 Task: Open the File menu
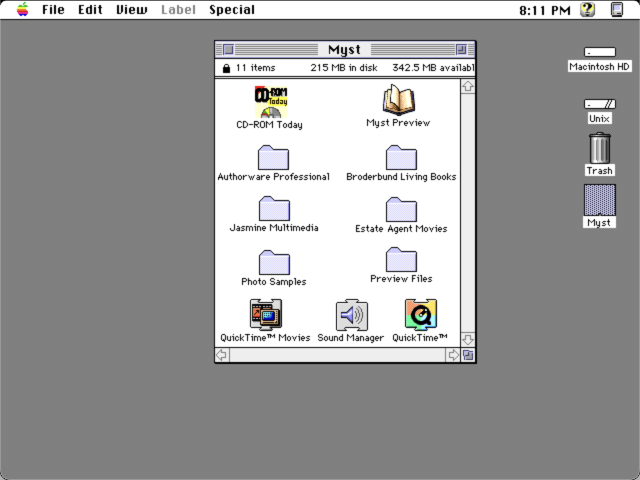(x=53, y=10)
